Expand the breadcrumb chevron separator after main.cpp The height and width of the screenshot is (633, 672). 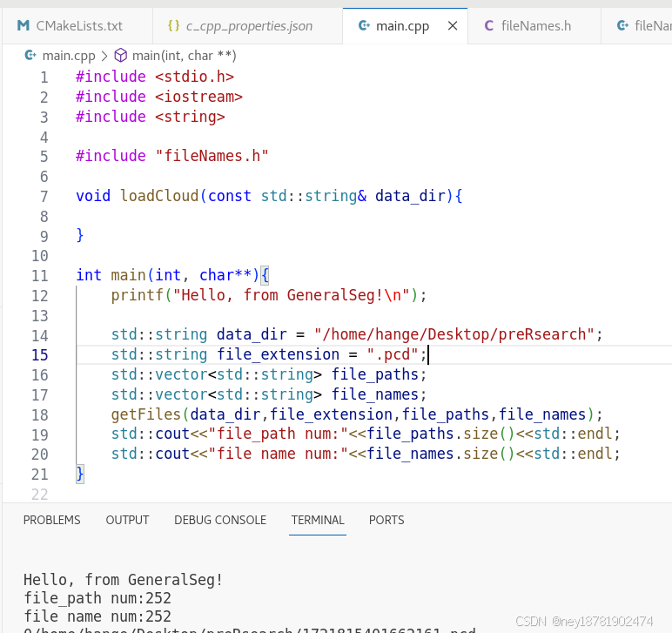pyautogui.click(x=104, y=56)
